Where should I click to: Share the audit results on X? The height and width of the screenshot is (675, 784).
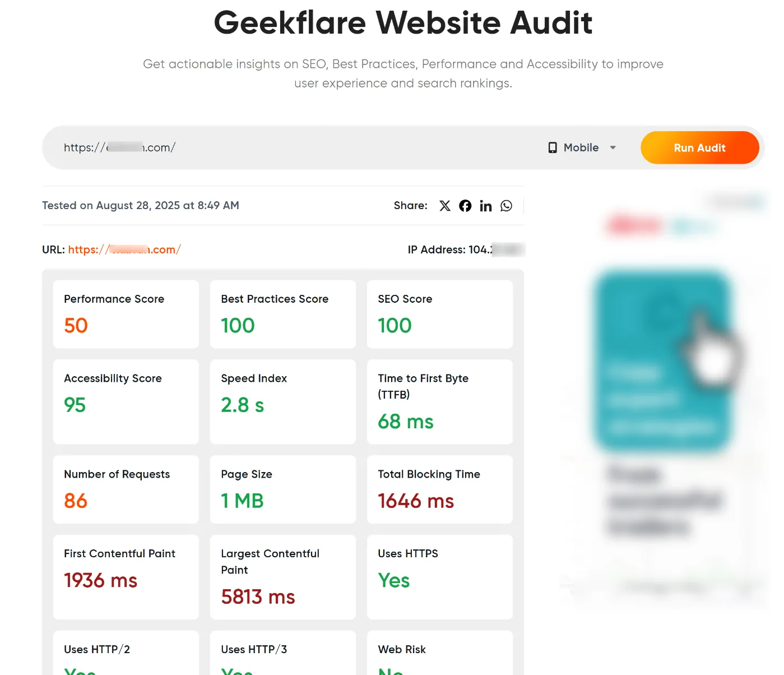tap(444, 206)
